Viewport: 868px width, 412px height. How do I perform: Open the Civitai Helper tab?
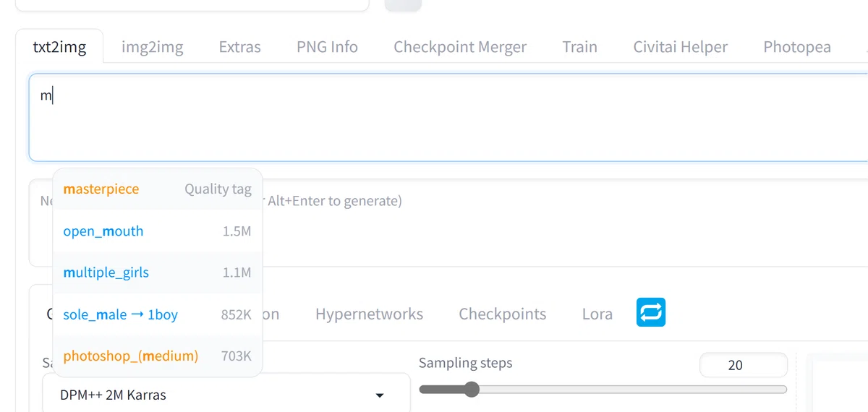(x=681, y=47)
